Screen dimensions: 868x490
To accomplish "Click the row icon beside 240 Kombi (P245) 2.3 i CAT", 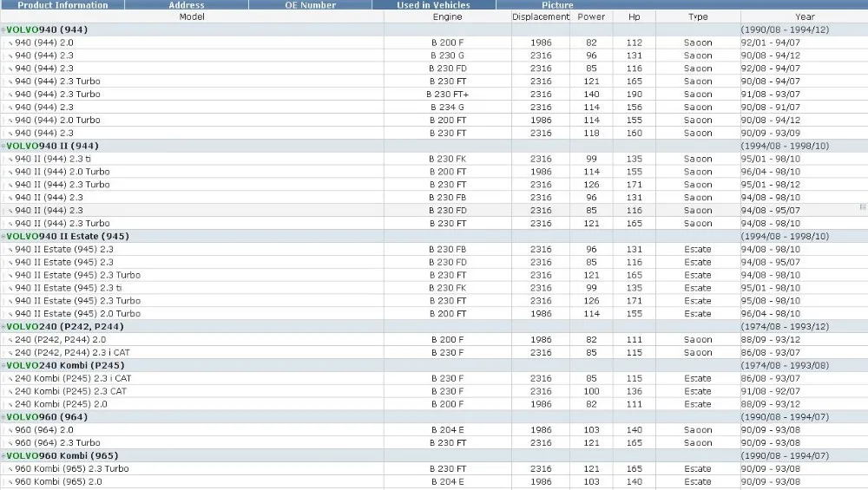I will (x=10, y=379).
